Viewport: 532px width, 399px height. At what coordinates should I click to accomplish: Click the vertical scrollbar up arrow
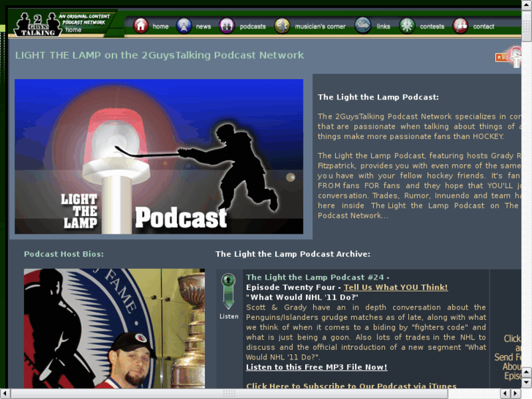click(x=527, y=4)
